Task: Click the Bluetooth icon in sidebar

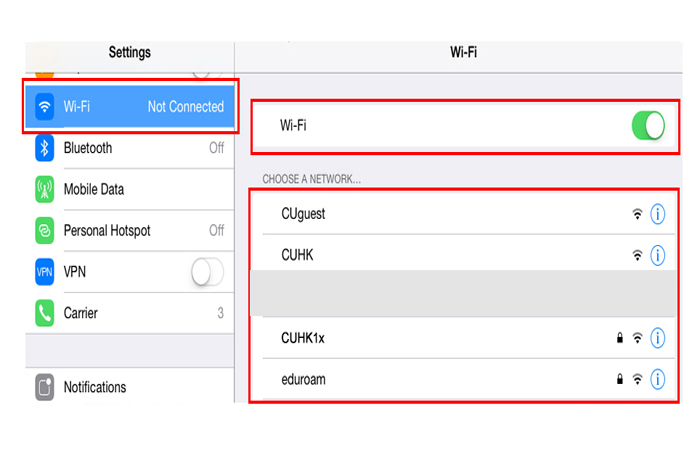Action: tap(45, 148)
